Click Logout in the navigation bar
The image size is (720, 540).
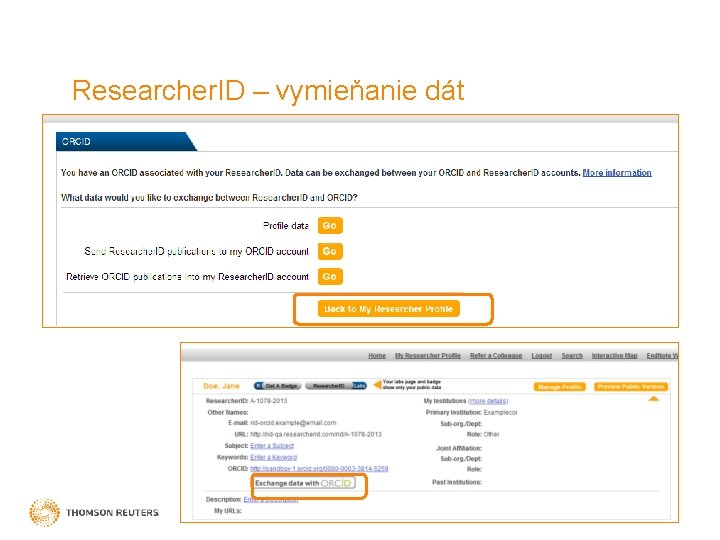[541, 355]
